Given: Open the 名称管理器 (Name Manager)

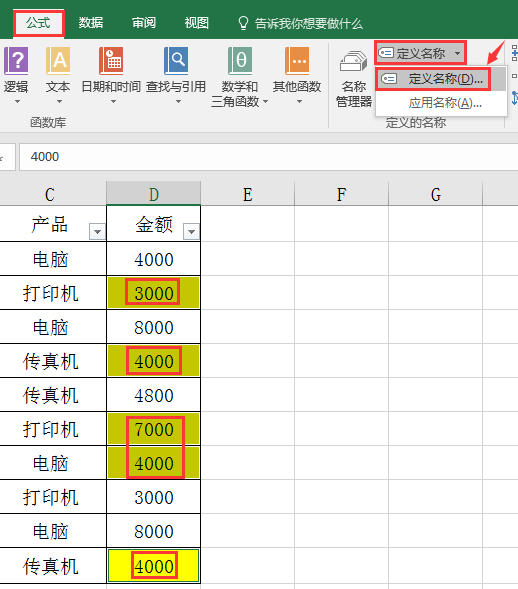Looking at the screenshot, I should 353,79.
